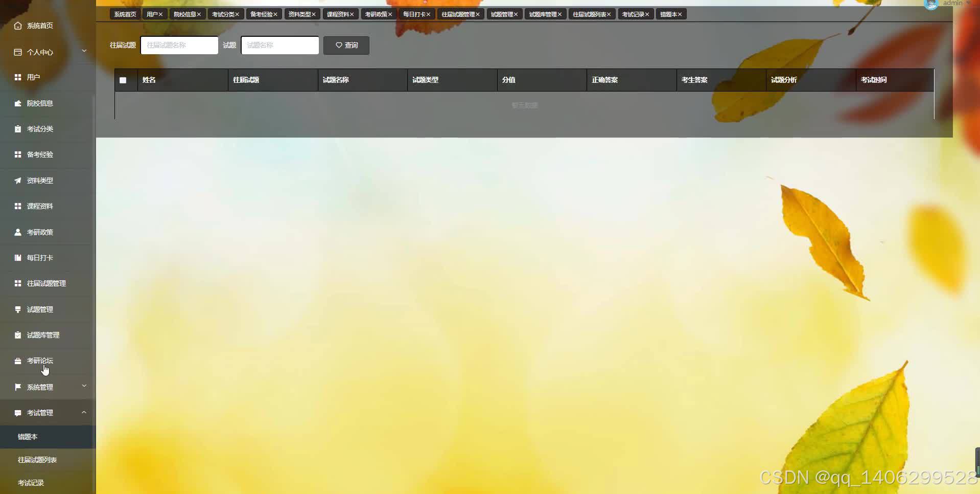Click the grid icon beside sidebar 往届试题管理

tap(18, 283)
